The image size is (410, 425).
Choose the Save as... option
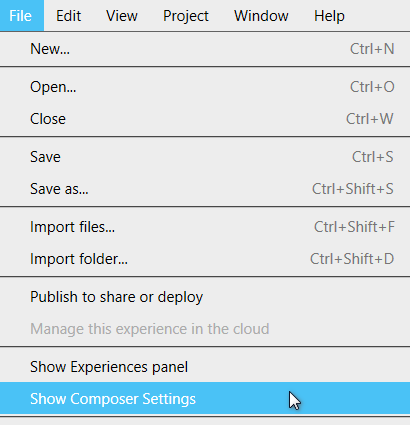coord(205,189)
